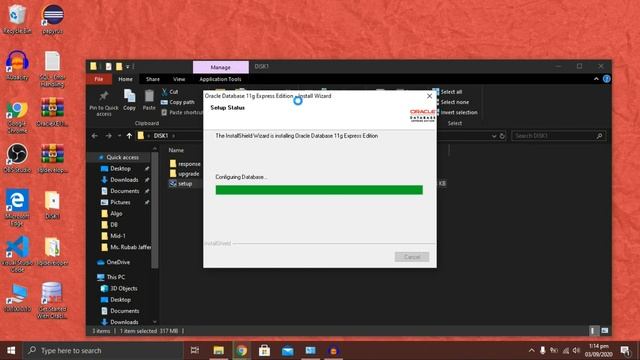This screenshot has height=360, width=640.
Task: Open Microsoft Store from the taskbar
Action: pos(264,350)
